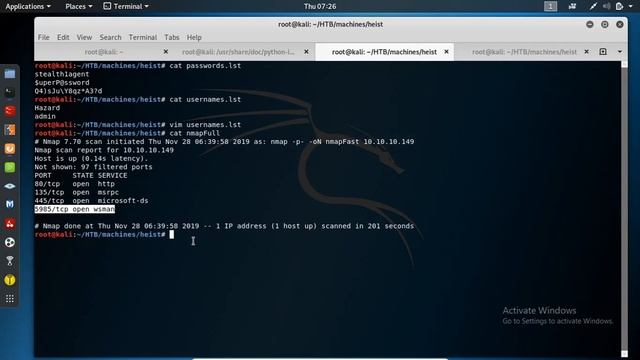Screen dimensions: 640x360
Task: Open the Edit menu
Action: pos(63,37)
